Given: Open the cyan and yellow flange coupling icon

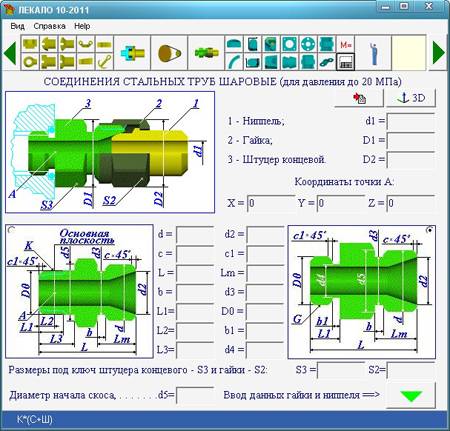Looking at the screenshot, I should pyautogui.click(x=132, y=53).
